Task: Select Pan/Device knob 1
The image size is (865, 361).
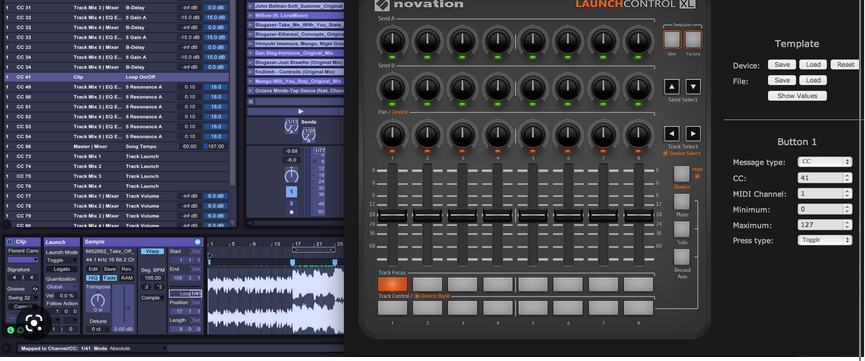Action: point(392,134)
